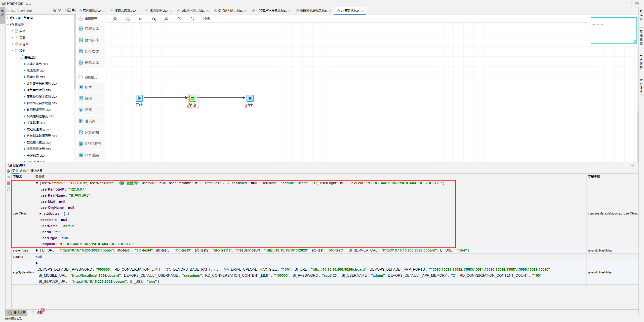644x322 pixels.
Task: Collapse the 系统图元 palette group
Action: [81, 77]
